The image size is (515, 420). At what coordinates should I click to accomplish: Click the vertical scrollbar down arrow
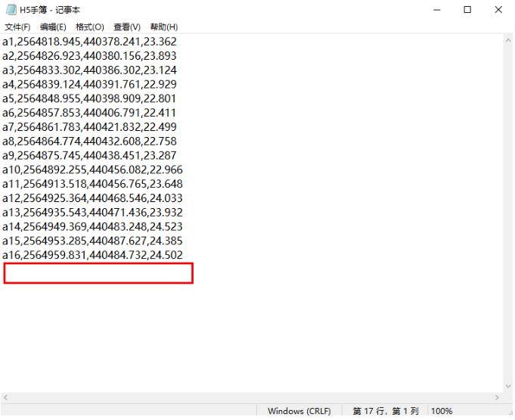pyautogui.click(x=508, y=386)
